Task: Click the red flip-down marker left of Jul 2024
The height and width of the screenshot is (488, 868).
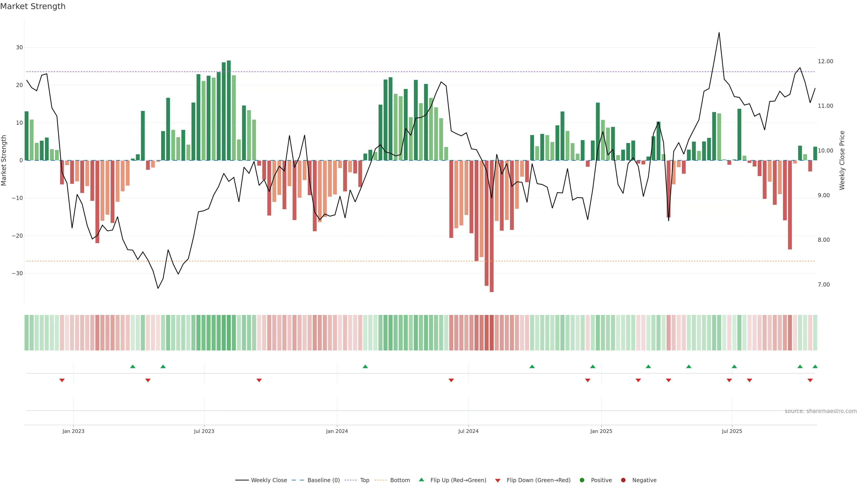Action: coord(451,380)
